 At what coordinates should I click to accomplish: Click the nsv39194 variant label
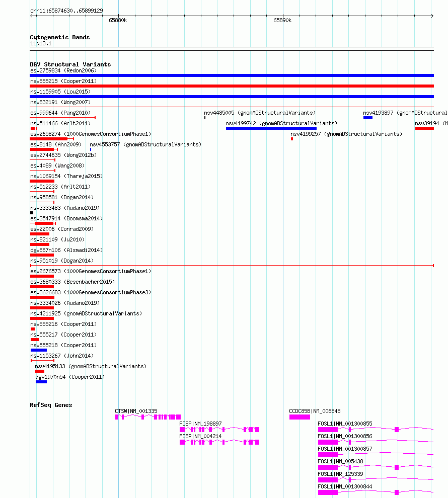point(431,123)
